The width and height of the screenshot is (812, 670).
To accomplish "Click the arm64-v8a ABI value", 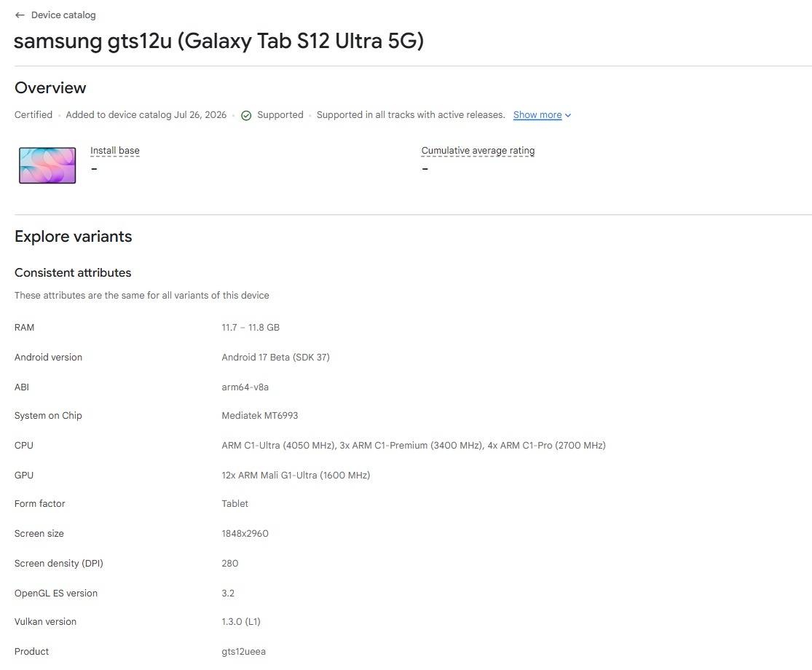I will click(x=245, y=387).
